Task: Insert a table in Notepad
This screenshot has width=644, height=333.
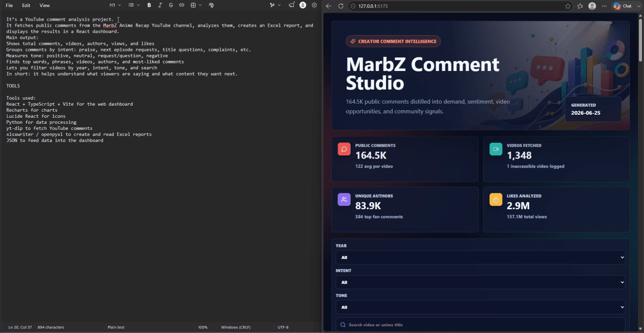Action: point(193,5)
